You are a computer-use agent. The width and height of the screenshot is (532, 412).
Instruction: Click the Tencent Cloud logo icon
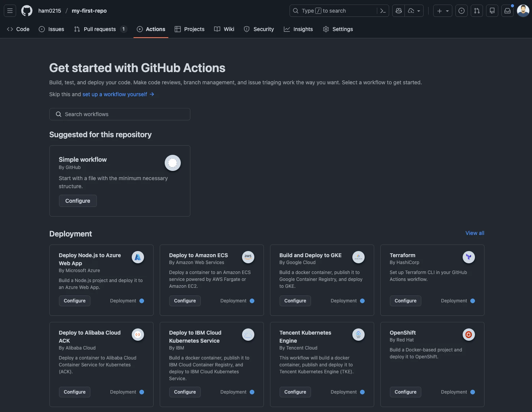(358, 335)
